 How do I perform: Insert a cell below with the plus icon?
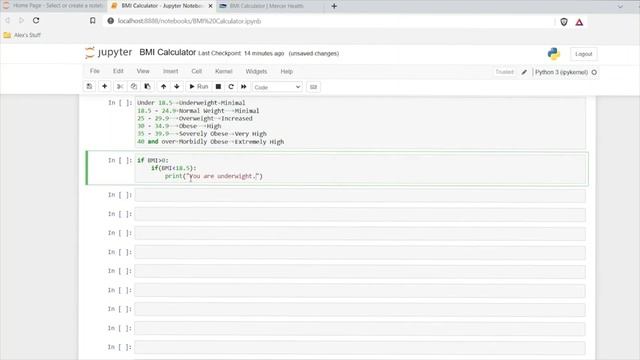(104, 87)
